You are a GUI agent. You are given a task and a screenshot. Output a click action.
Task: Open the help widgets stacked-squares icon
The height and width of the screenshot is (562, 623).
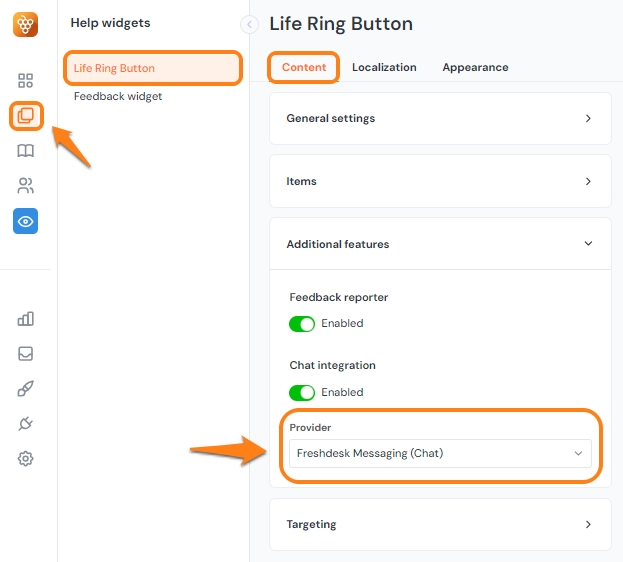[26, 116]
